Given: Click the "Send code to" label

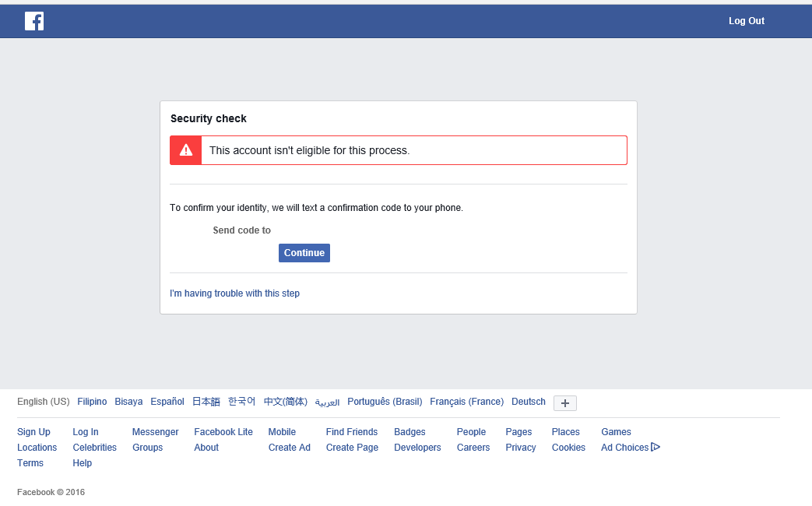Looking at the screenshot, I should (242, 230).
